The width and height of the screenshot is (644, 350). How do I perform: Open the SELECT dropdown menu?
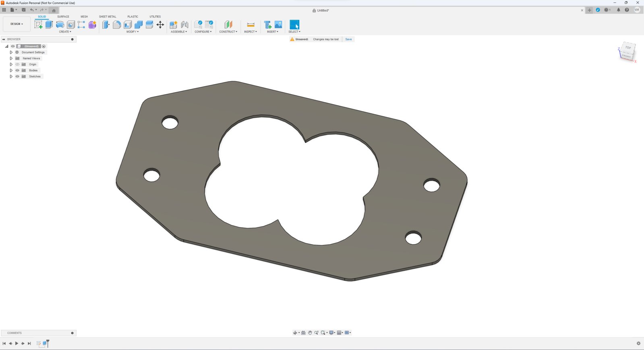294,32
